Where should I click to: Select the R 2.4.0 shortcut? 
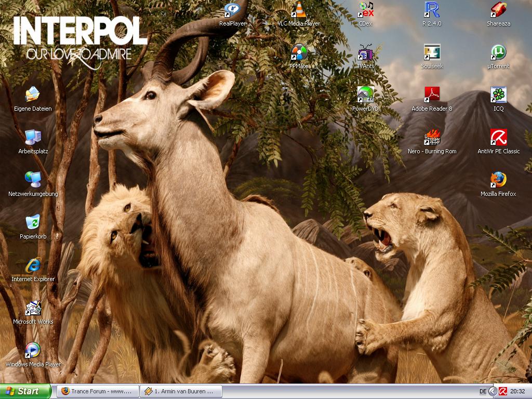432,10
